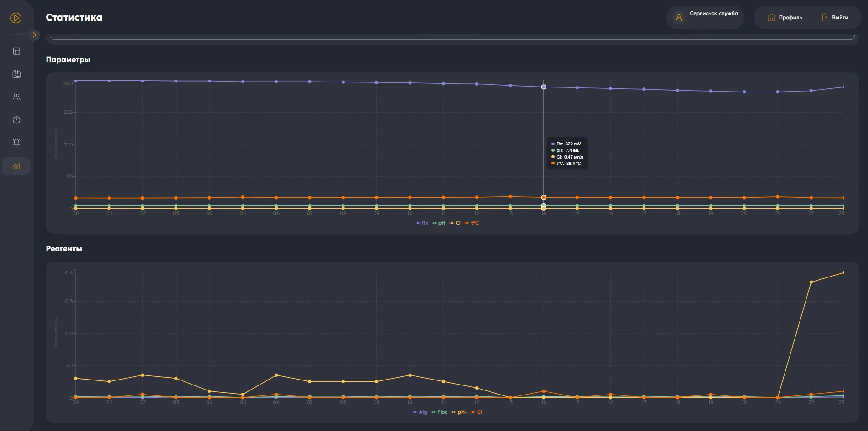Image resolution: width=868 pixels, height=431 pixels.
Task: Expand the sidebar with the arrow chevron
Action: 34,35
